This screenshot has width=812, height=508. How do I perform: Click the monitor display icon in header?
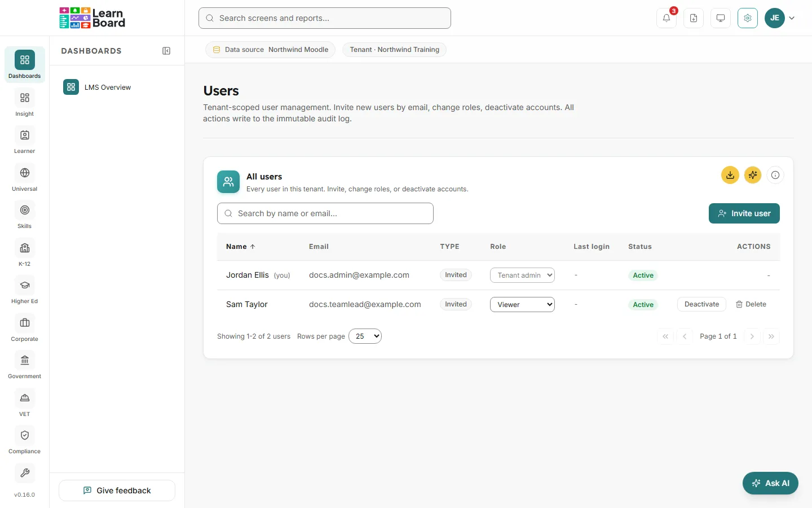tap(721, 18)
